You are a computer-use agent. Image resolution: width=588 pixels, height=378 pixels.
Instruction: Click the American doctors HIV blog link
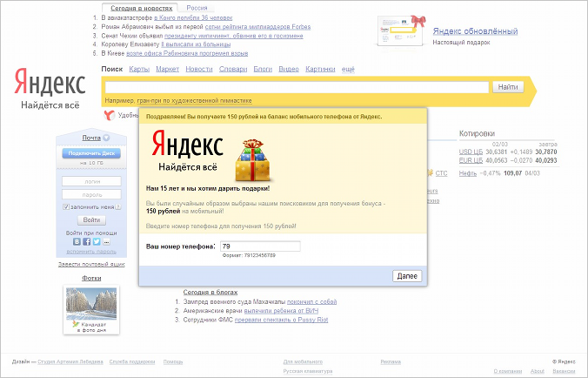coord(281,310)
